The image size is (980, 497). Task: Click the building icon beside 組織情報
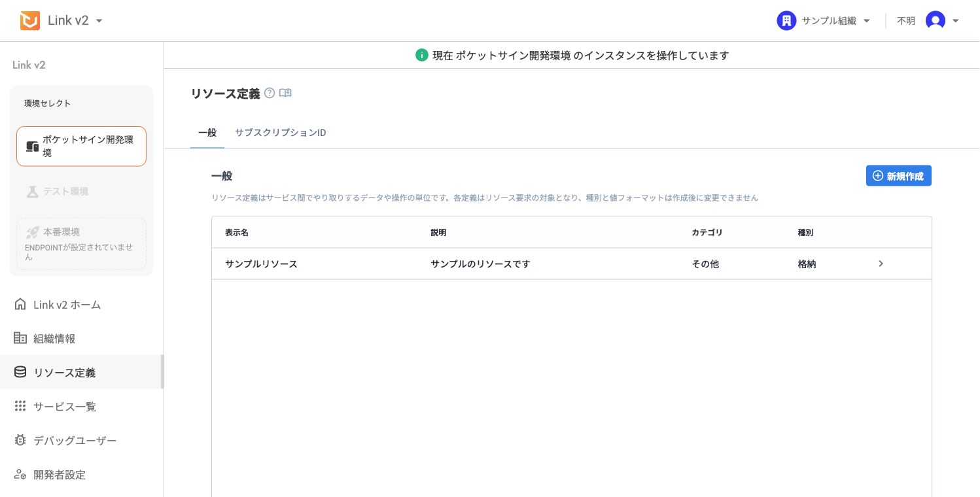pos(20,338)
